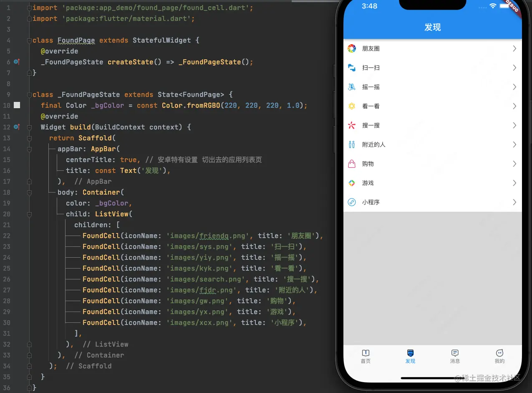The width and height of the screenshot is (532, 393).
Task: Click the override gutter icon on line 12
Action: (x=17, y=127)
